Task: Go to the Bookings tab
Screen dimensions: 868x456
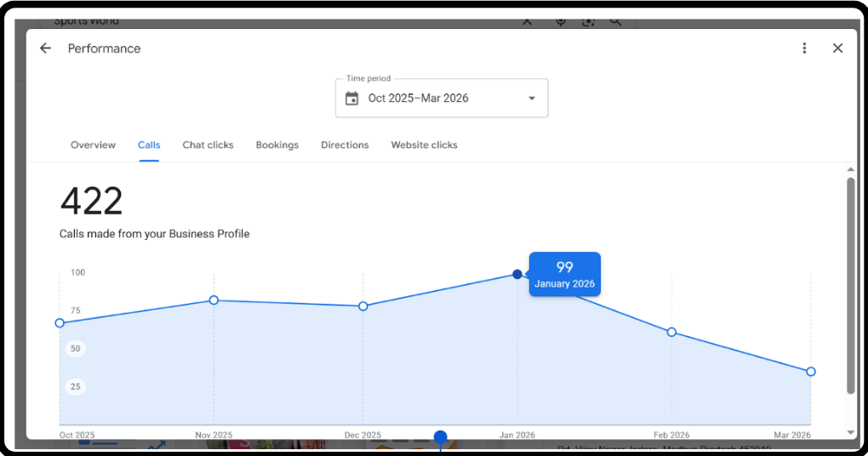Action: [x=277, y=145]
